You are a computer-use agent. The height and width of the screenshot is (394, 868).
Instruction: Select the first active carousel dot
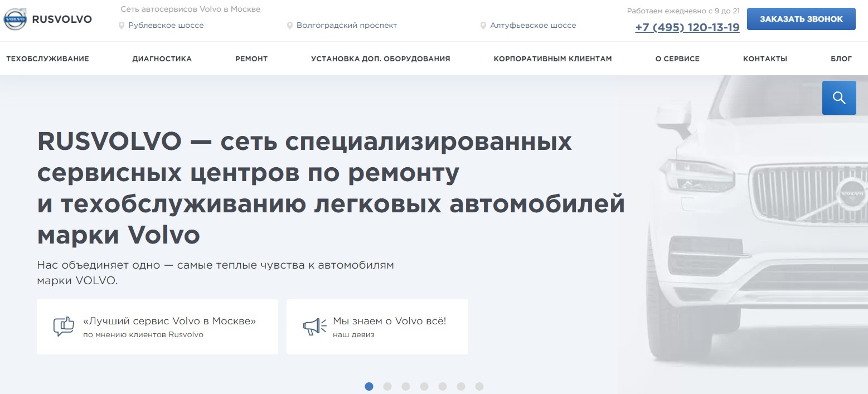[x=369, y=386]
